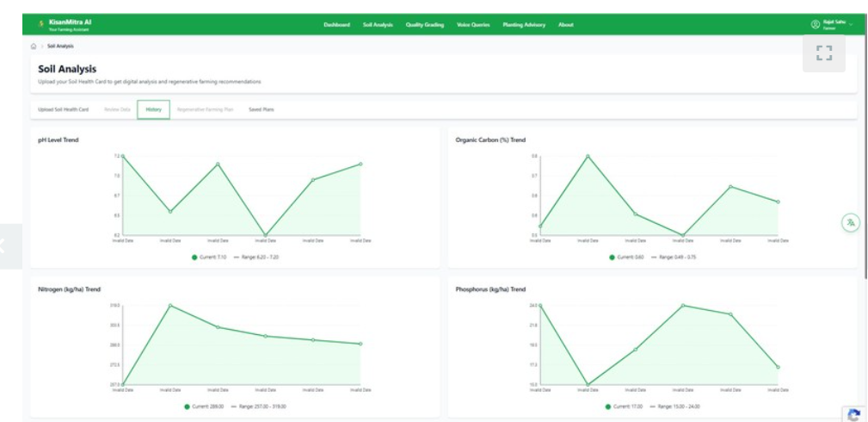The height and width of the screenshot is (422, 868).
Task: Click green Current 7.10 legend dot
Action: 194,258
